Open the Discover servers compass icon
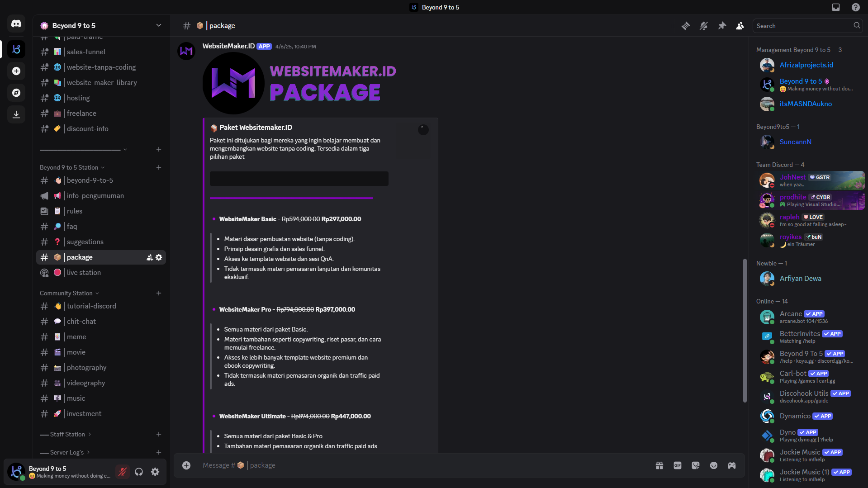This screenshot has width=868, height=488. point(16,93)
